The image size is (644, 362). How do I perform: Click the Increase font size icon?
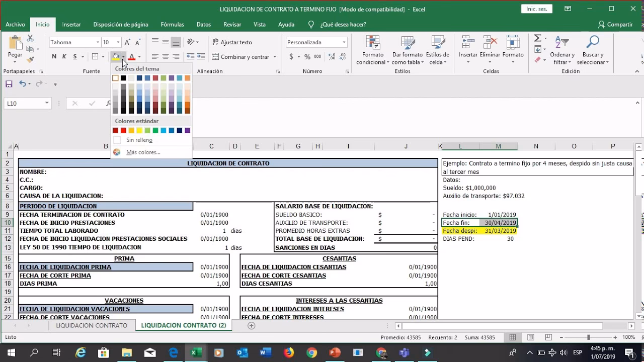tap(127, 42)
